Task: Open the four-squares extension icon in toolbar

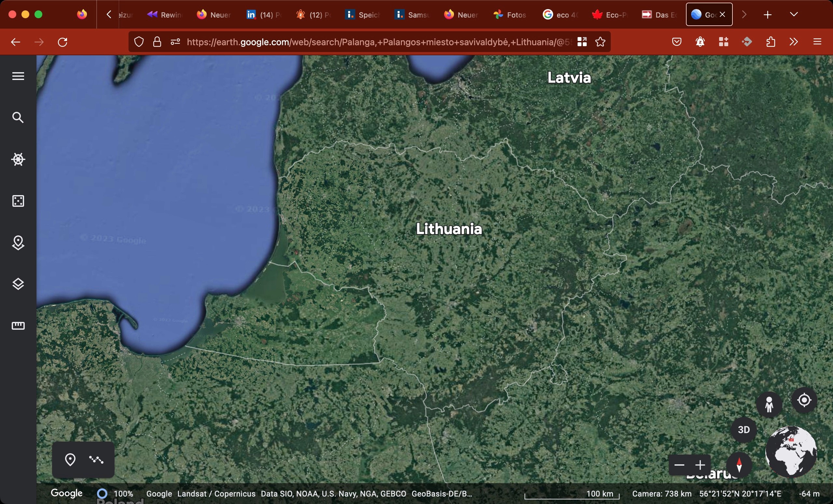Action: 723,42
